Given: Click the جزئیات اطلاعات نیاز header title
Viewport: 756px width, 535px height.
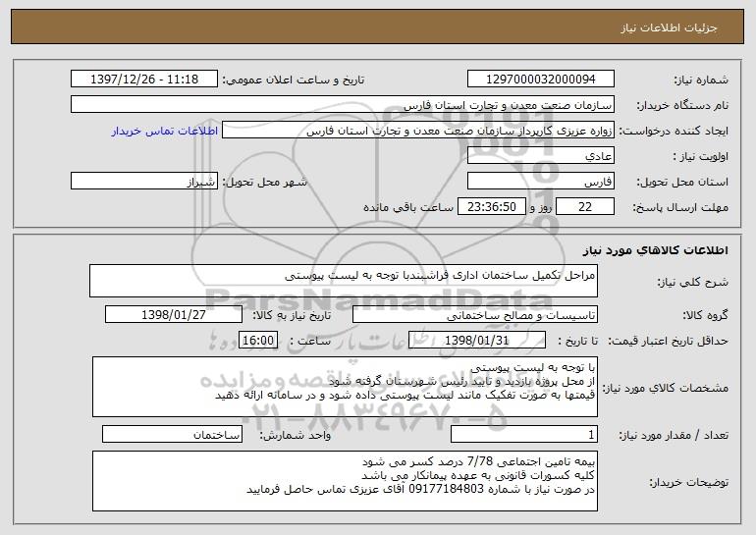Looking at the screenshot, I should click(669, 27).
